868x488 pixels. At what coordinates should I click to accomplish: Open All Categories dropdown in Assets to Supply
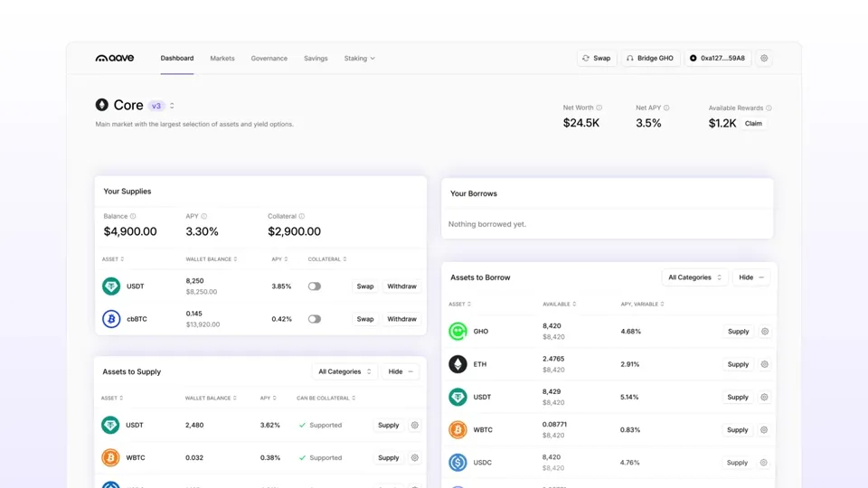[x=344, y=371]
